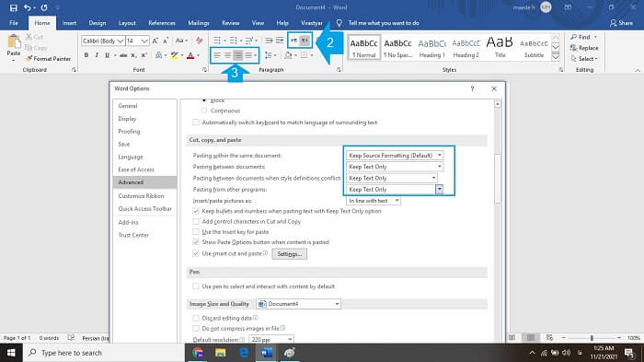Screen dimensions: 644x362
Task: Select the Continuous radio button
Action: 204,111
